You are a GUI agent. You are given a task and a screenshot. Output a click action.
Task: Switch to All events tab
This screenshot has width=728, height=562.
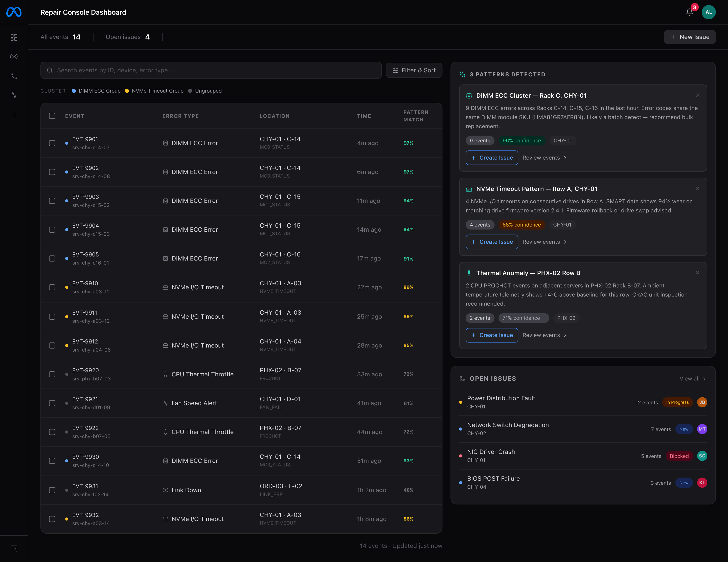pos(60,37)
